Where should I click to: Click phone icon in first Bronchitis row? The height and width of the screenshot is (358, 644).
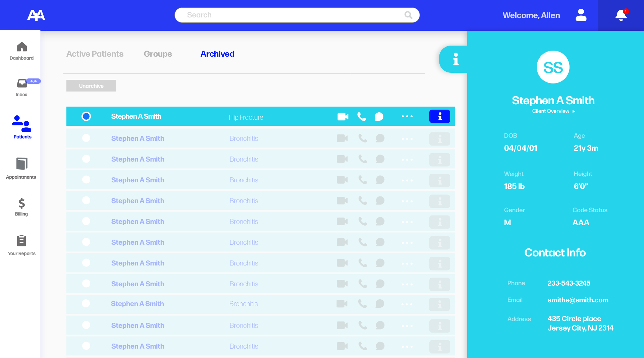click(363, 138)
